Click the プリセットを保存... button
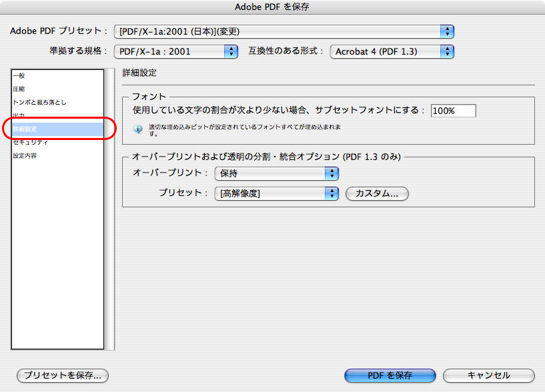This screenshot has height=392, width=545. (x=63, y=376)
